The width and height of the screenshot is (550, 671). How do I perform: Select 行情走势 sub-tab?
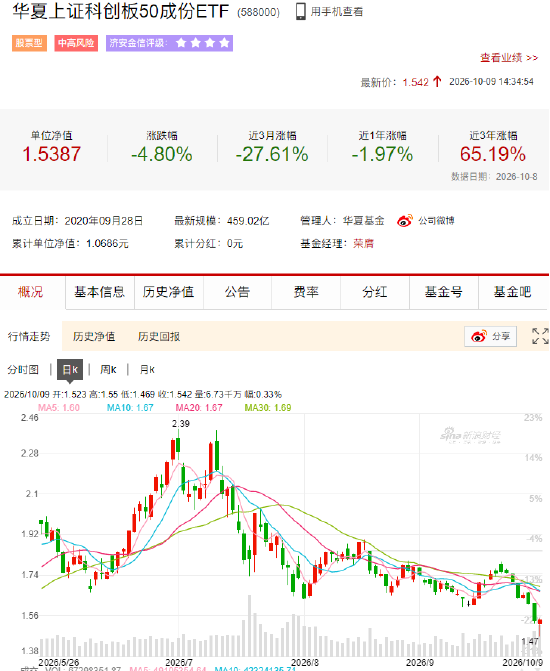[x=29, y=336]
